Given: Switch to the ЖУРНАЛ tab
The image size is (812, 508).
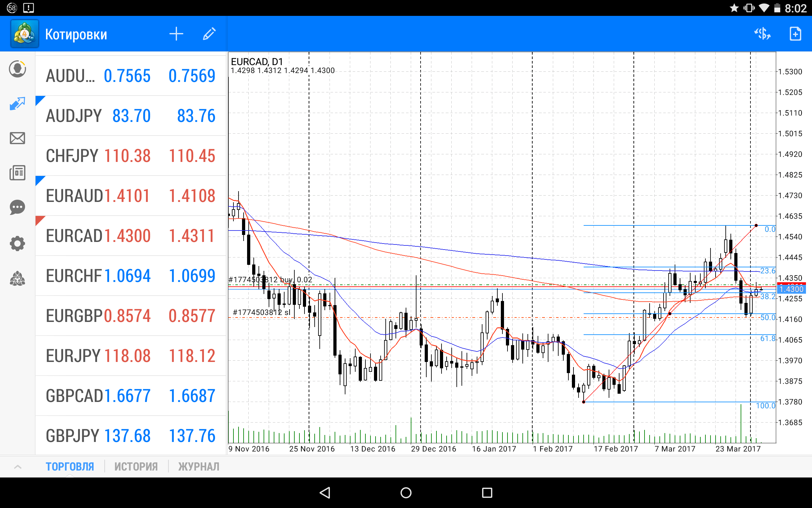Looking at the screenshot, I should [199, 467].
